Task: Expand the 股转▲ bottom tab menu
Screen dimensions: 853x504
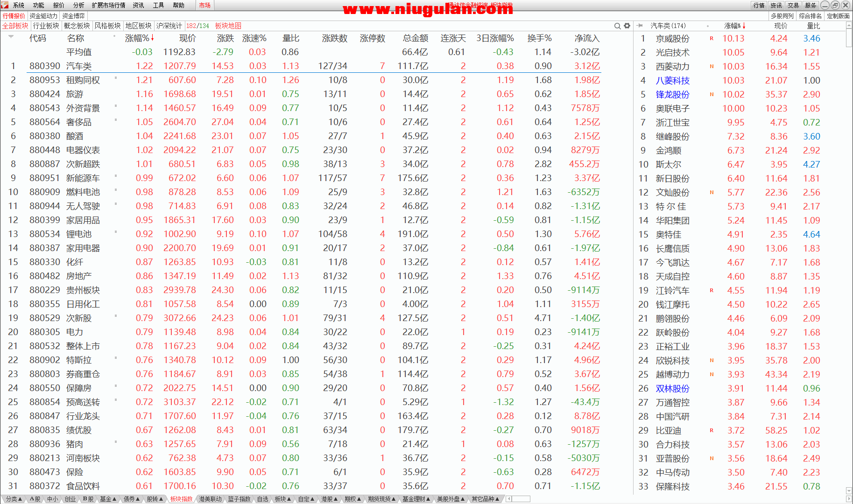Action: [155, 499]
